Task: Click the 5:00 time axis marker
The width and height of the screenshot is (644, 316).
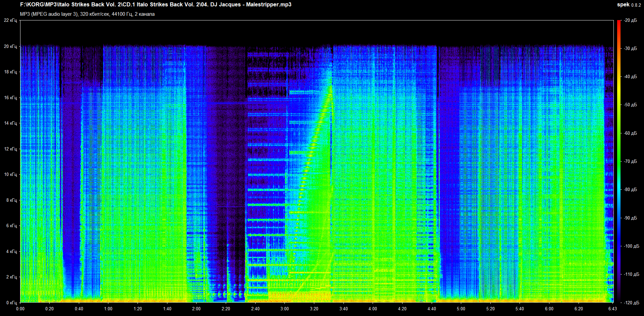Action: (x=461, y=309)
